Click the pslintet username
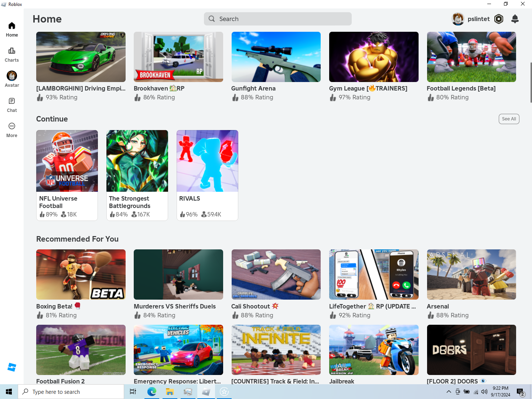 click(x=478, y=19)
